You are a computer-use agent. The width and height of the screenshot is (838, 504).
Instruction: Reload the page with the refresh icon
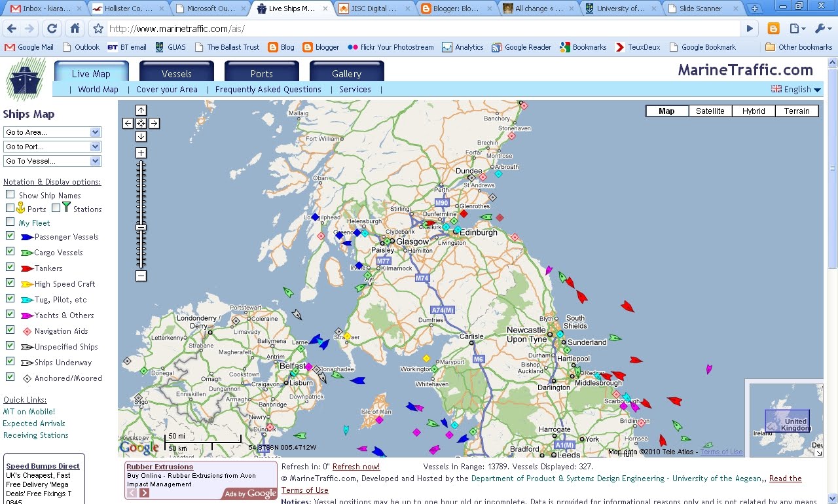52,29
